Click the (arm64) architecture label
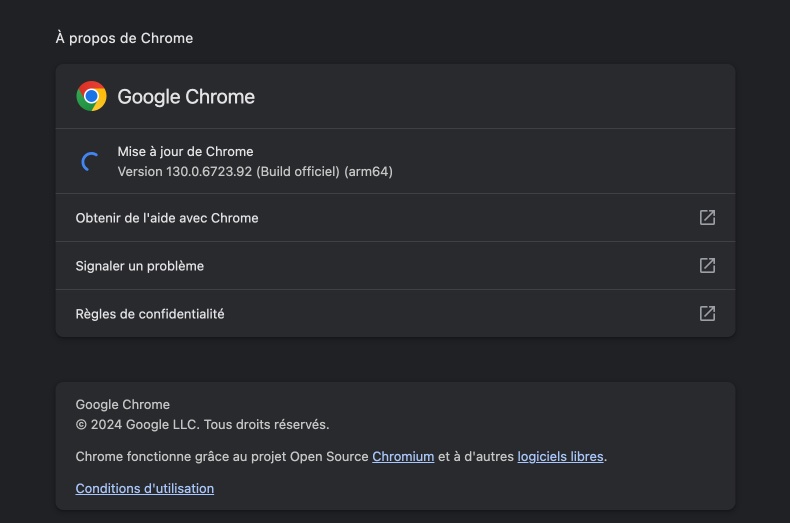 tap(368, 171)
